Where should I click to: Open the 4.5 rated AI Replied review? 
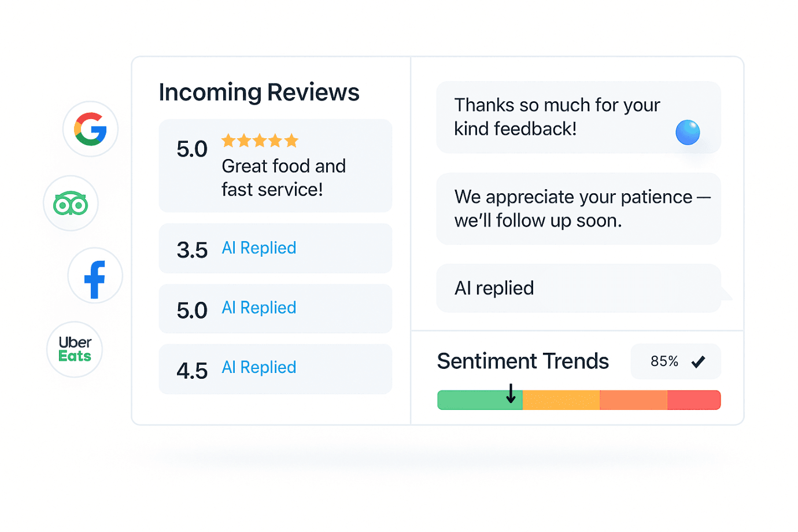pos(275,369)
